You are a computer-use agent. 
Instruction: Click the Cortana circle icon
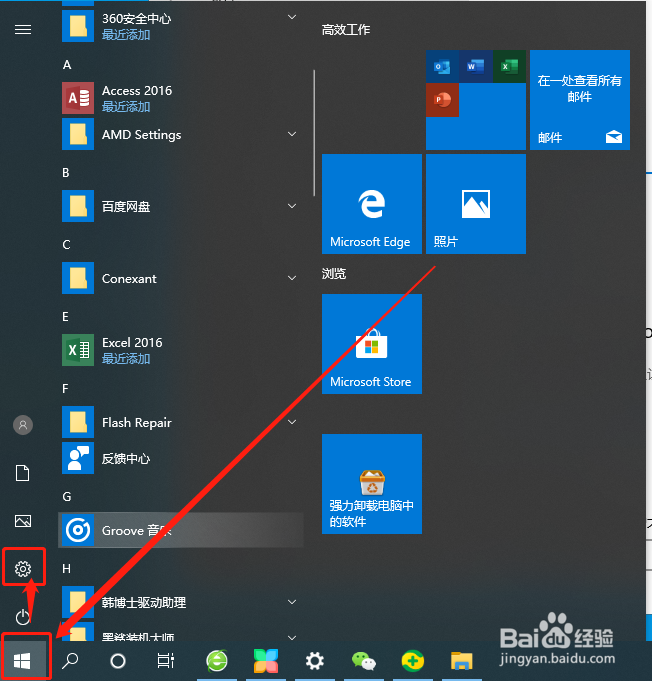[118, 661]
